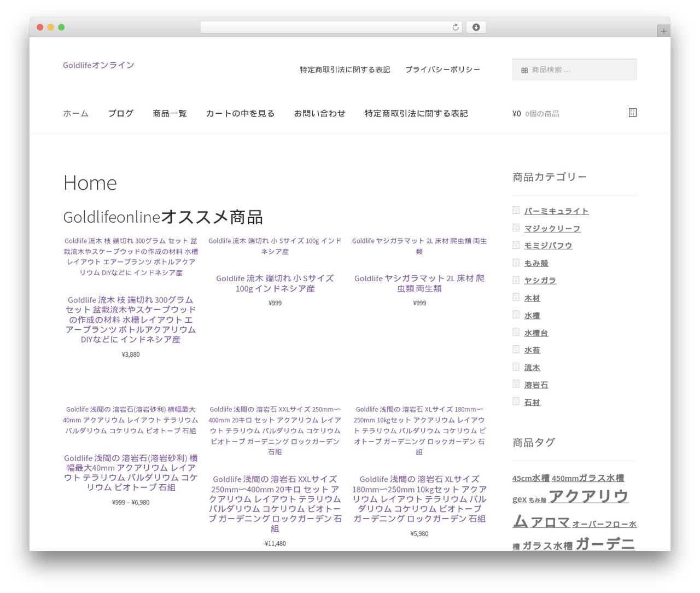Focus the 商品検索 search field

[574, 69]
